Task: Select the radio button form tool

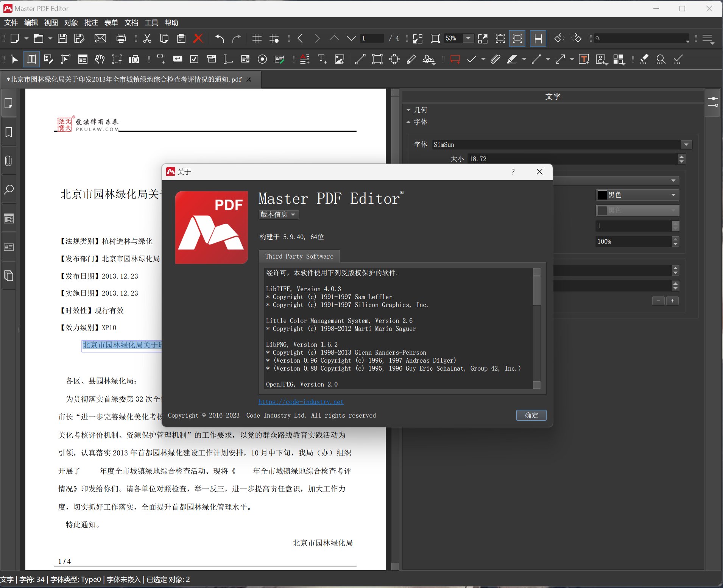Action: point(262,59)
